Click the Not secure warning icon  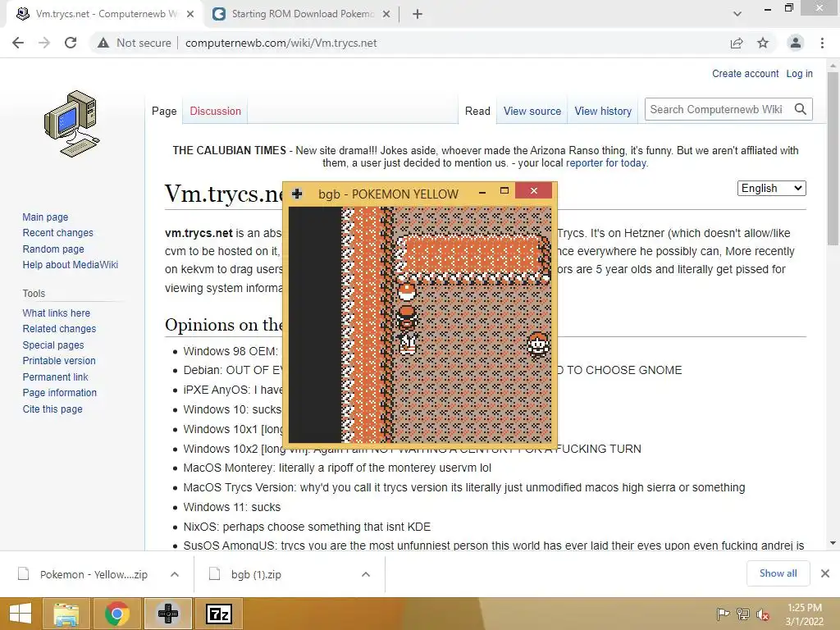[x=103, y=43]
